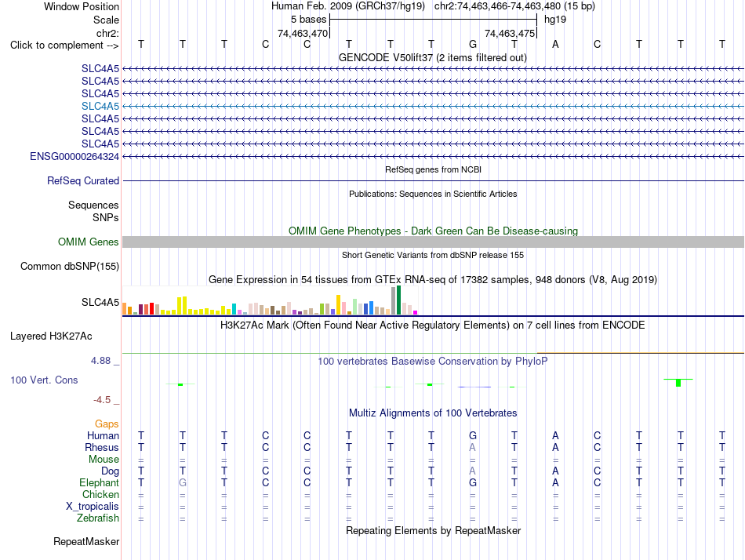Click the Human alignment row label
The image size is (745, 560).
pyautogui.click(x=103, y=435)
